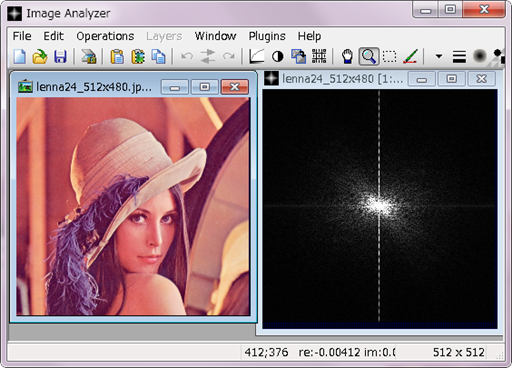Copy image with the double-page icon
512x368 pixels.
click(158, 56)
